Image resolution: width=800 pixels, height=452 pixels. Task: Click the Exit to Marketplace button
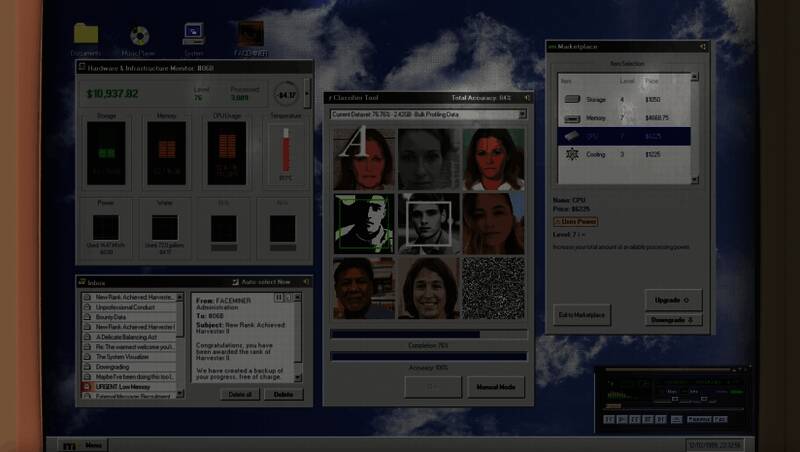click(x=581, y=314)
